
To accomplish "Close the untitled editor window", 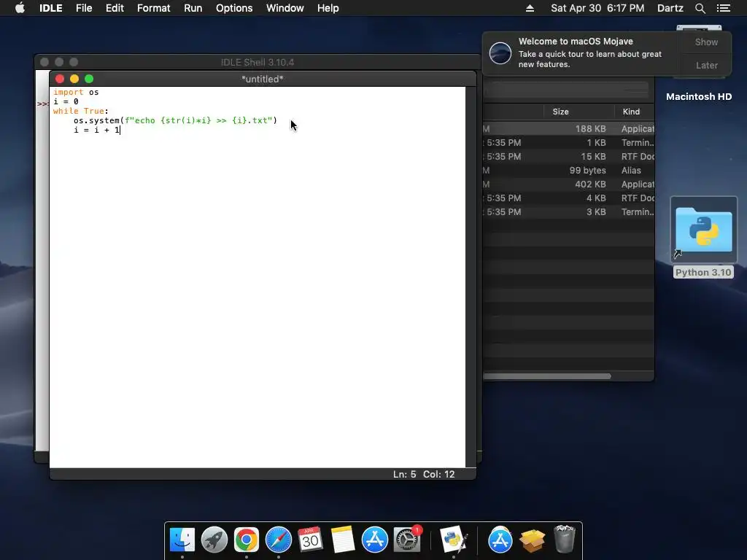I will point(60,79).
